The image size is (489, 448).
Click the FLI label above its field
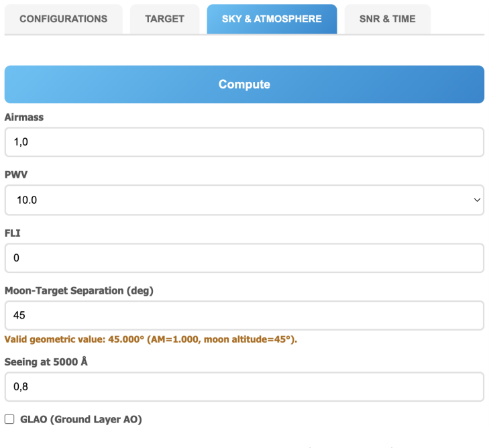(13, 233)
